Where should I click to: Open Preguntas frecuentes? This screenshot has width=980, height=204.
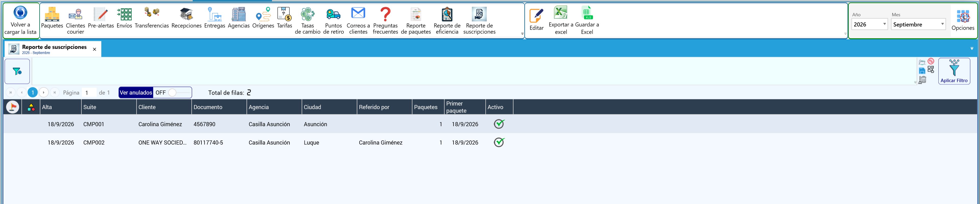click(x=385, y=21)
